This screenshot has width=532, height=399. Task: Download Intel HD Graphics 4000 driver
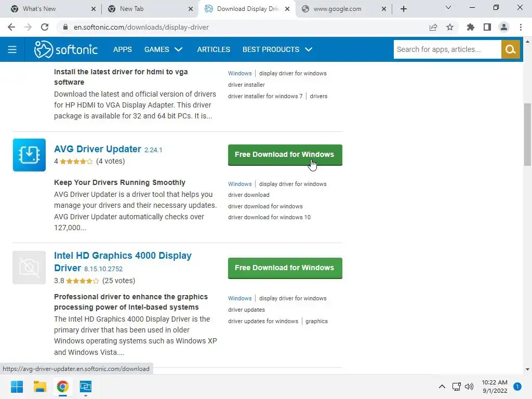tap(285, 268)
